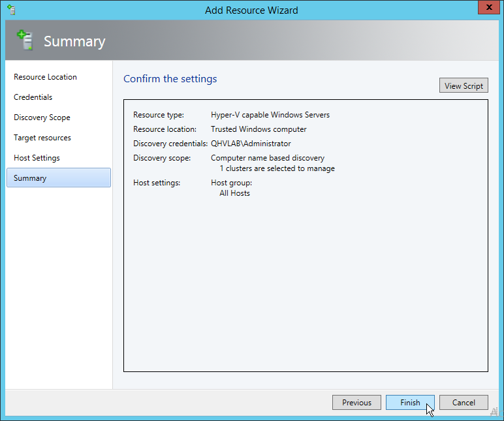Open the Credentials wizard page
Screen dimensions: 504x421
click(x=33, y=97)
